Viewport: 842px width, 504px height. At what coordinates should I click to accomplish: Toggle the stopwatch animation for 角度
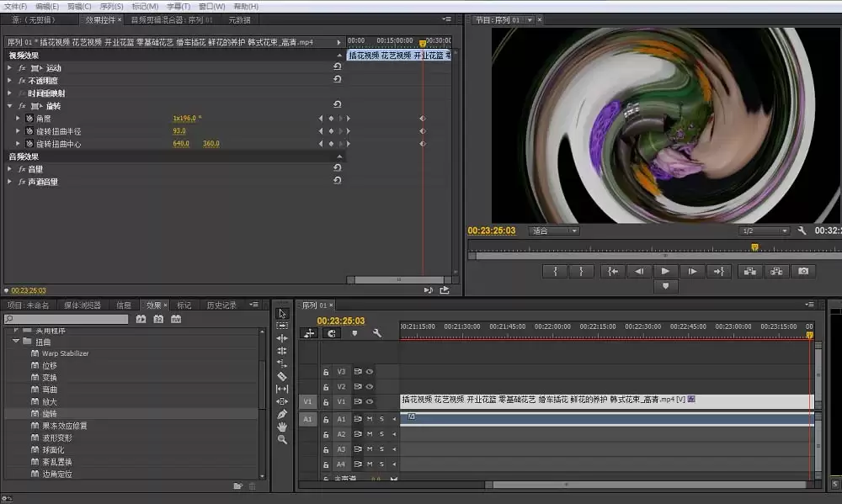pos(29,119)
